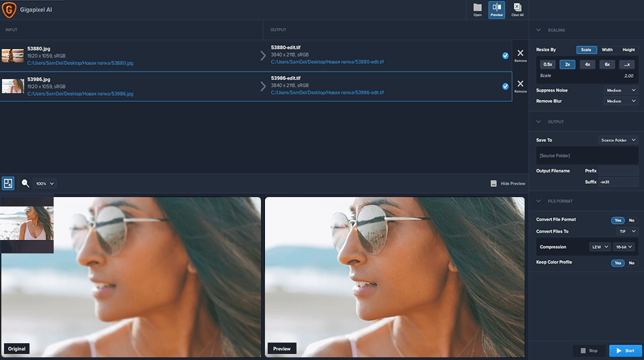Click the Prefix input field

click(x=619, y=171)
